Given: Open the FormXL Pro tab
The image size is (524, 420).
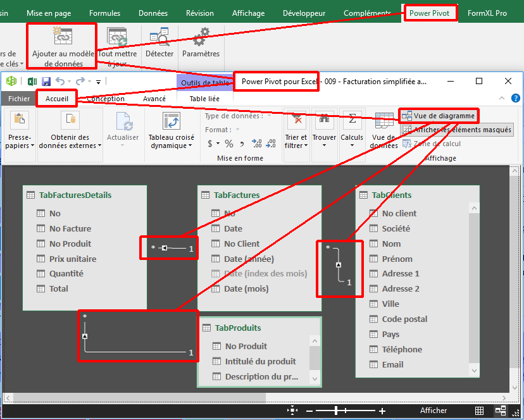Looking at the screenshot, I should (x=487, y=13).
